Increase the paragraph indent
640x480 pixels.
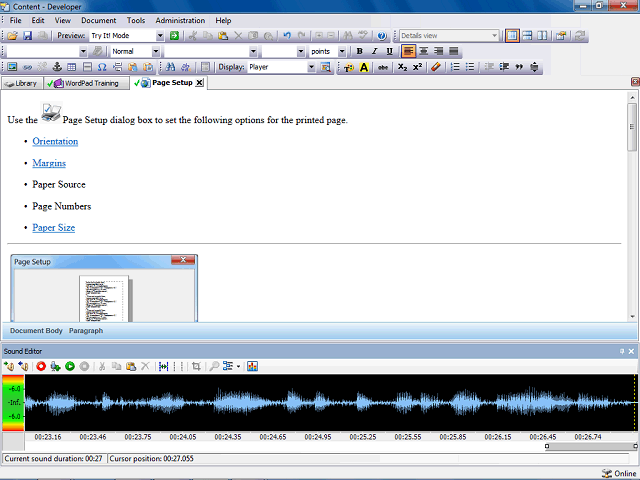[x=504, y=67]
